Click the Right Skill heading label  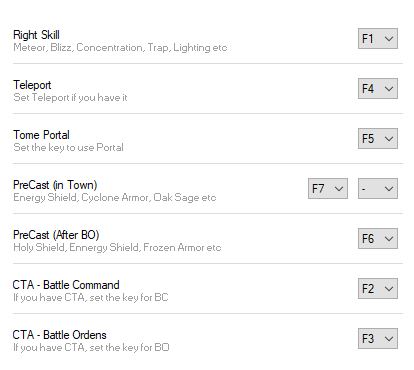pyautogui.click(x=36, y=35)
